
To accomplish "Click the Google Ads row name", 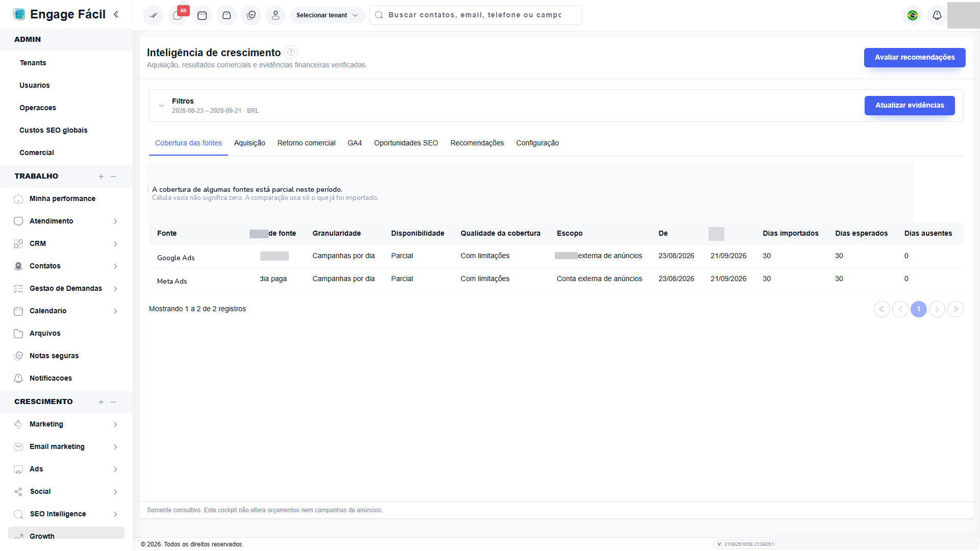I will tap(176, 258).
